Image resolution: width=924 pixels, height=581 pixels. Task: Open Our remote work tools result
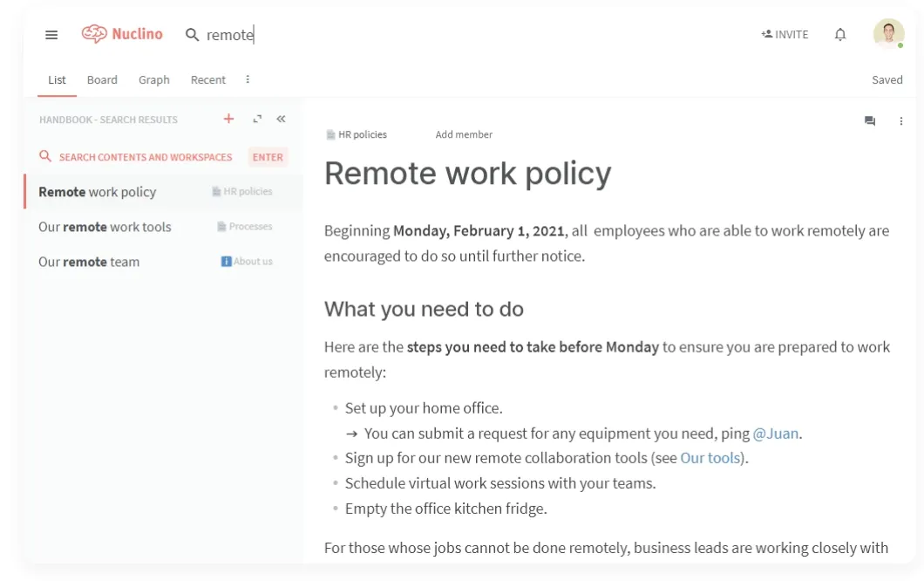point(163,227)
